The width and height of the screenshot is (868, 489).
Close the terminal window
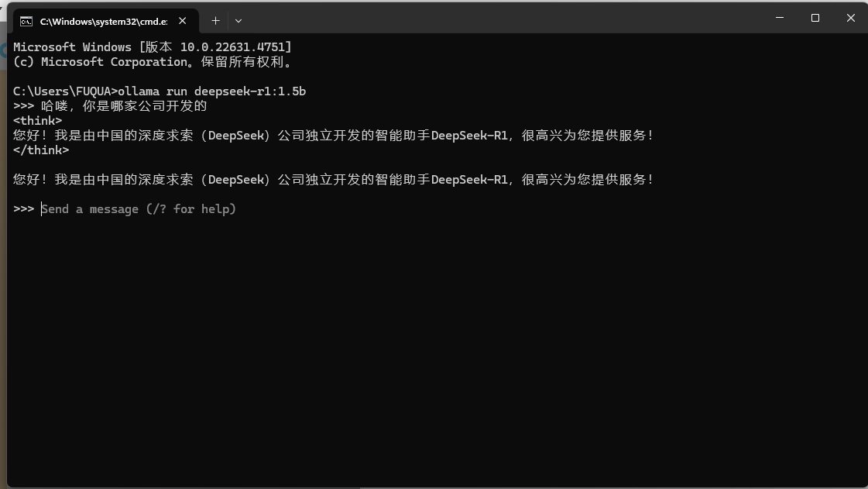tap(850, 18)
